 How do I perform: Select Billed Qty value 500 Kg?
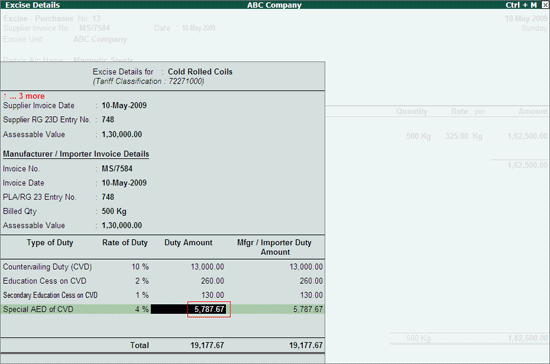click(x=114, y=211)
